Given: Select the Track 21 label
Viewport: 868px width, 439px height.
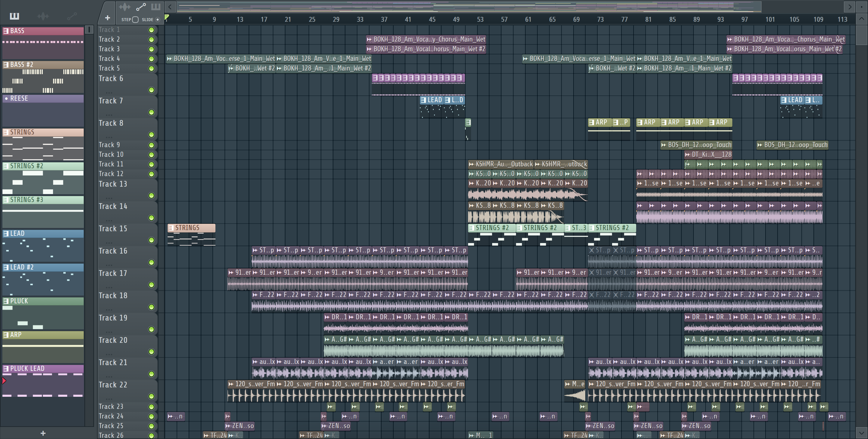Looking at the screenshot, I should (113, 362).
